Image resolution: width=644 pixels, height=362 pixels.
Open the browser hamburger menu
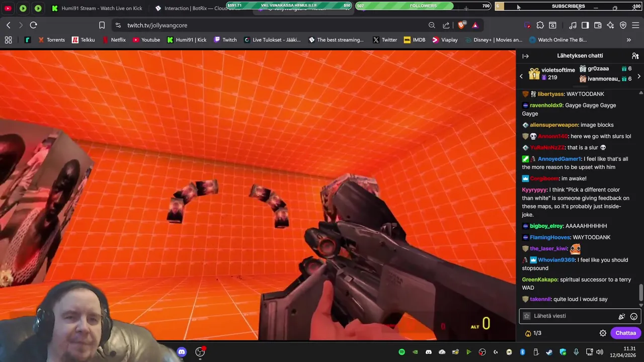[x=635, y=25]
